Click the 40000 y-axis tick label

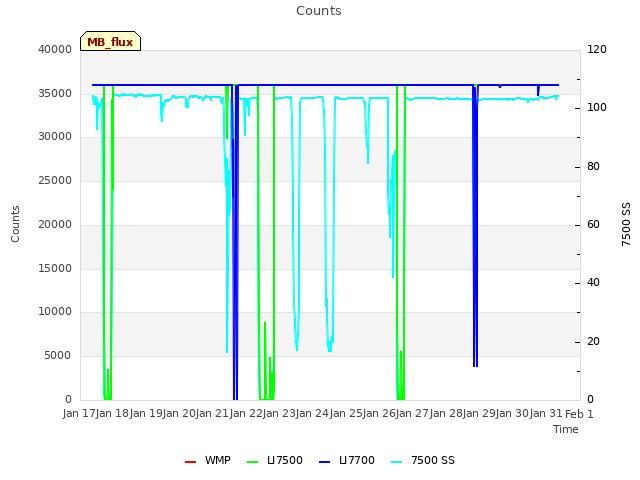coord(55,49)
